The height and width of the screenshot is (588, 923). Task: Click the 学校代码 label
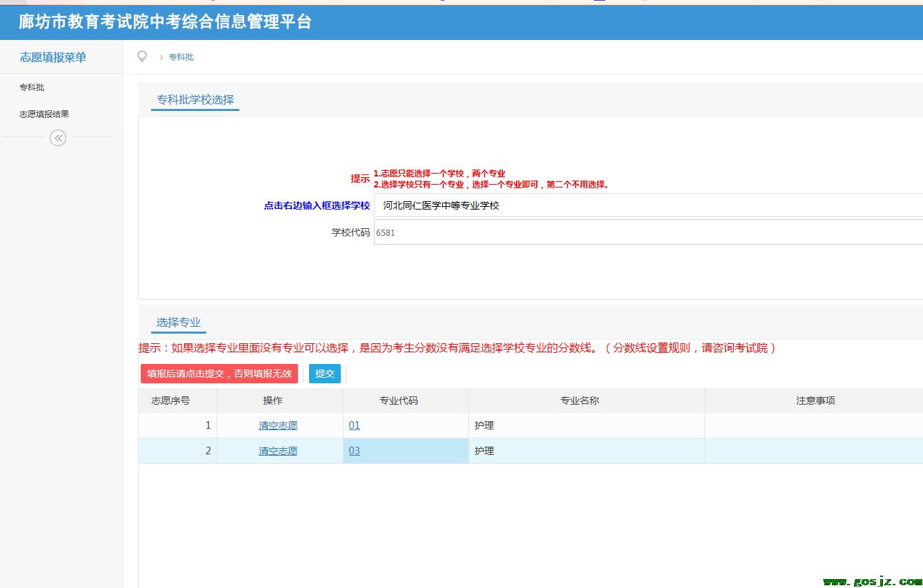coord(350,232)
